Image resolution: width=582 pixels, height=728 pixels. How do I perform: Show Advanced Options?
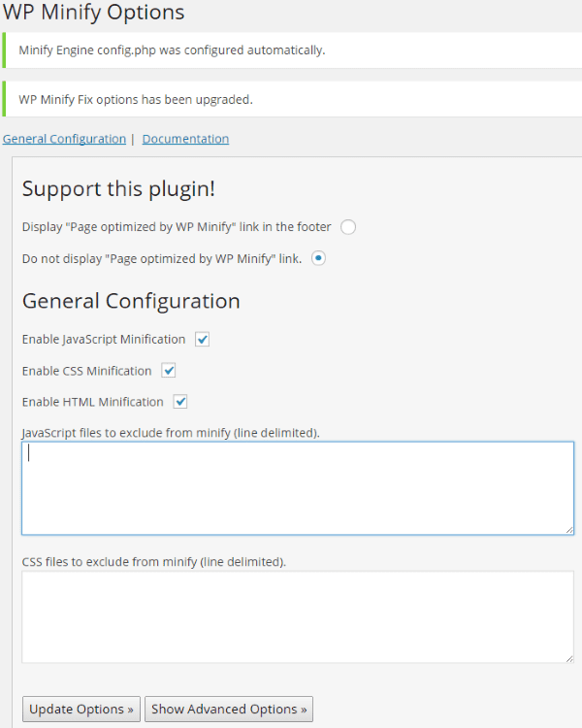point(229,709)
